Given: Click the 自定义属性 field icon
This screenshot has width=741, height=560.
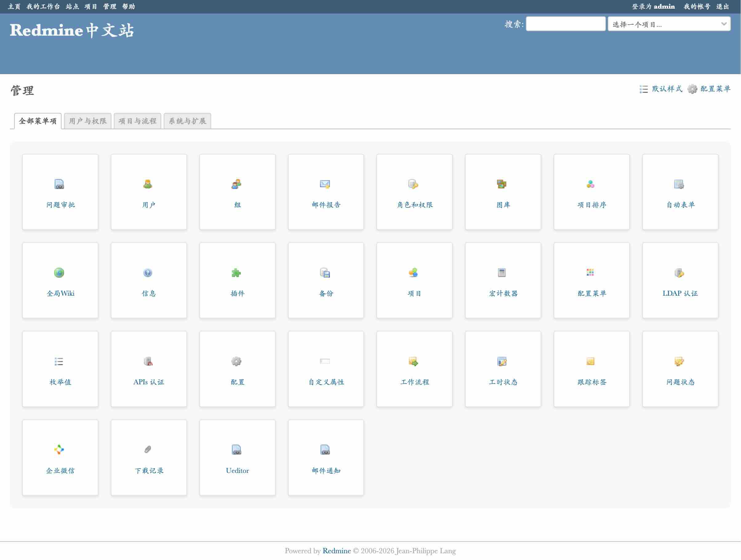Looking at the screenshot, I should (x=325, y=362).
